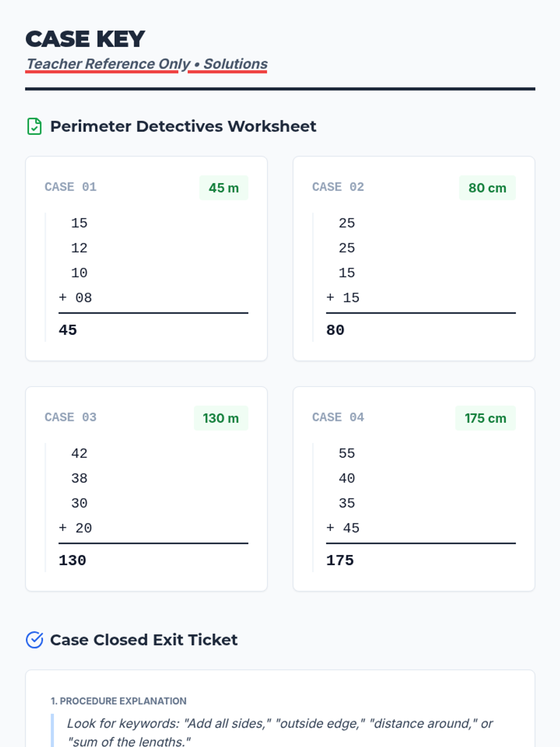Screen dimensions: 560x747
Task: Click the CASE KEY title
Action: click(85, 39)
